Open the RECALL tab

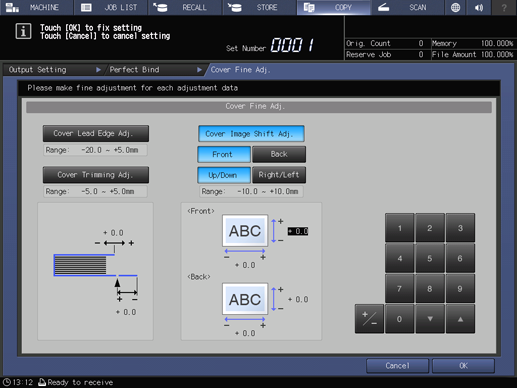(x=185, y=7)
